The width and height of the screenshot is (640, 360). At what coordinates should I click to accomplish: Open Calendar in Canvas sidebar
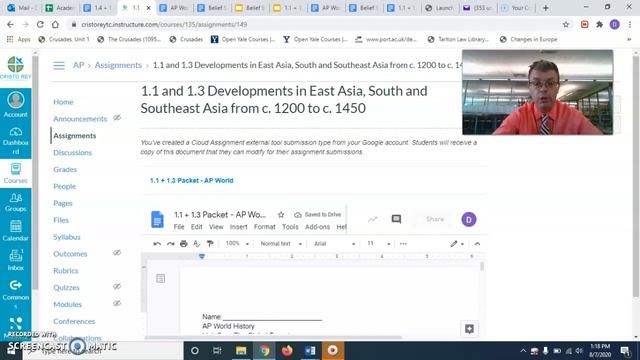(16, 231)
